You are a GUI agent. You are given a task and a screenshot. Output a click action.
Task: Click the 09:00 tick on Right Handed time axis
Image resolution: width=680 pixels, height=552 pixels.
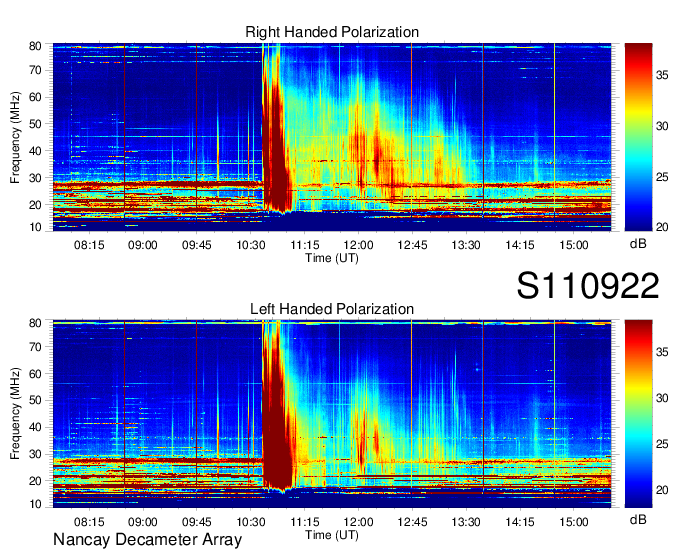point(143,245)
